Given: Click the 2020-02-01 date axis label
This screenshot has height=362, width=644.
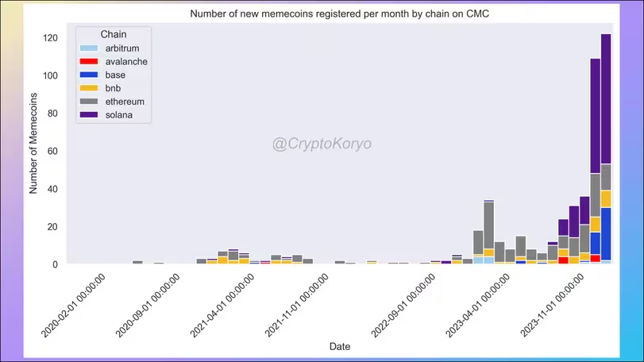Looking at the screenshot, I should (73, 306).
